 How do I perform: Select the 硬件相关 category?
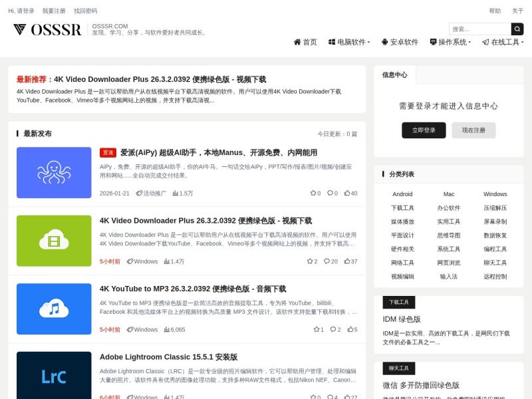[x=402, y=249]
